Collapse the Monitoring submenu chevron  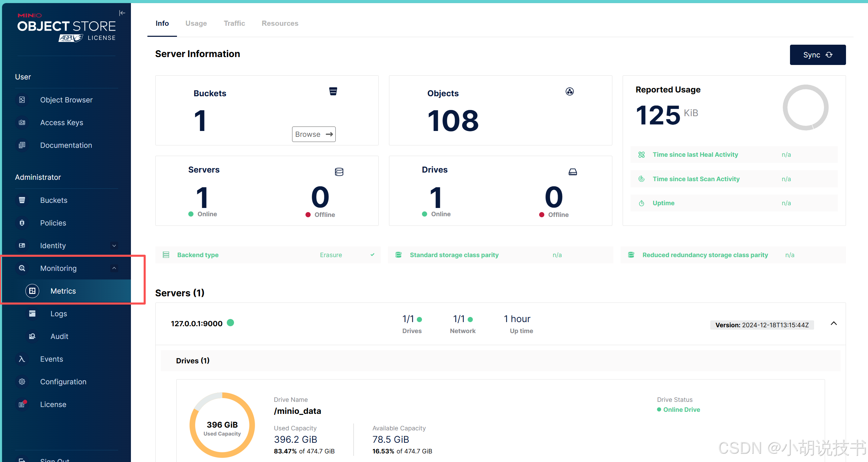click(114, 268)
